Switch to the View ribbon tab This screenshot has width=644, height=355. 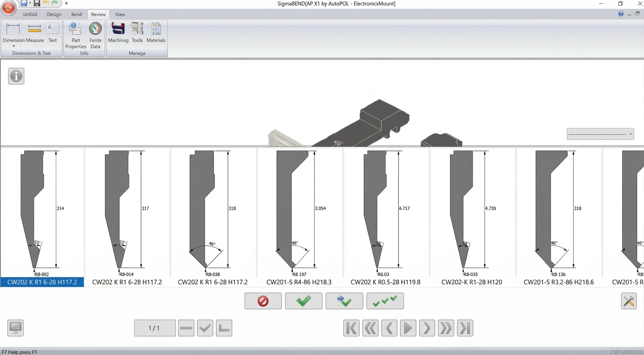click(x=120, y=14)
